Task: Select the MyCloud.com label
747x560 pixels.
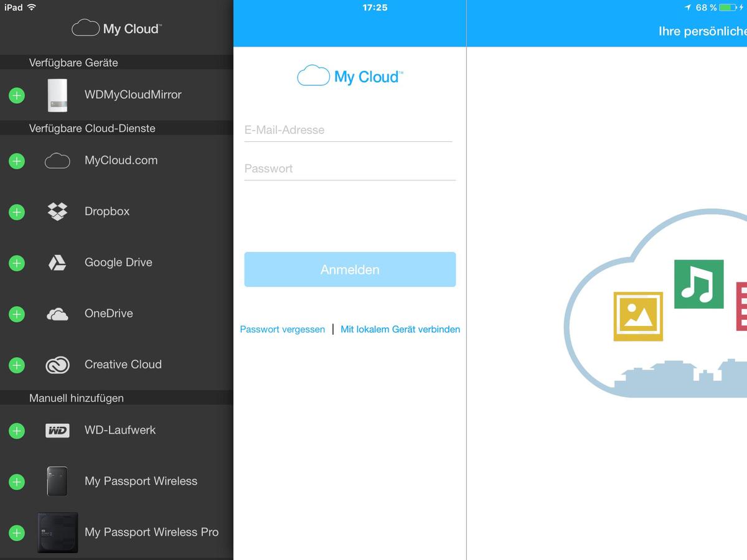Action: (121, 160)
